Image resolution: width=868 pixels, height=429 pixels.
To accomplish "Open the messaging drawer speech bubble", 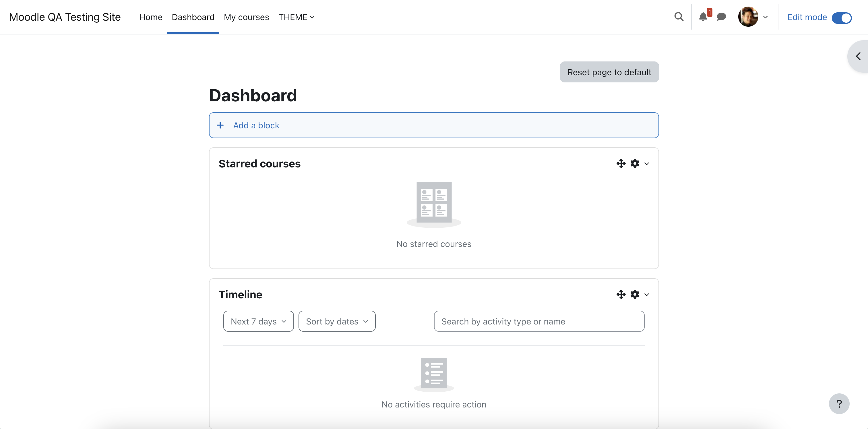I will (721, 17).
